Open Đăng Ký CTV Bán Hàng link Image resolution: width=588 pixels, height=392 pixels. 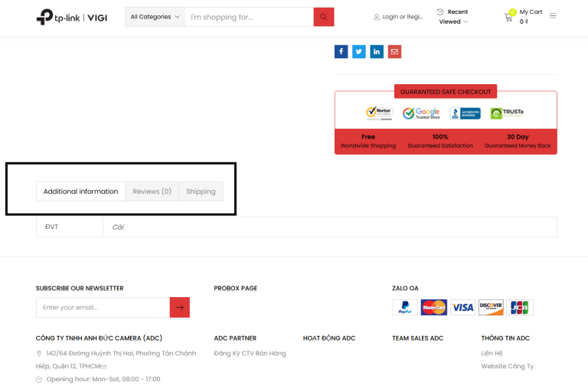250,353
